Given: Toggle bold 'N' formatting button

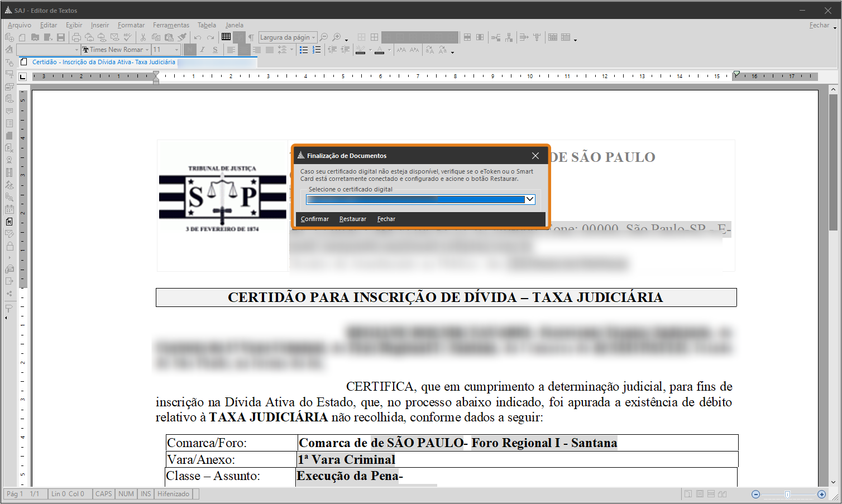Looking at the screenshot, I should point(190,50).
